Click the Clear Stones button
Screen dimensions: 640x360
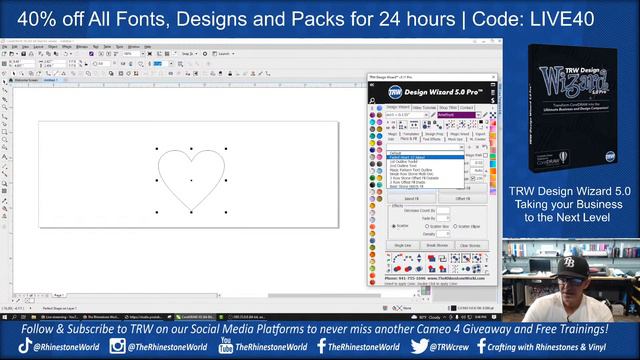[x=470, y=245]
